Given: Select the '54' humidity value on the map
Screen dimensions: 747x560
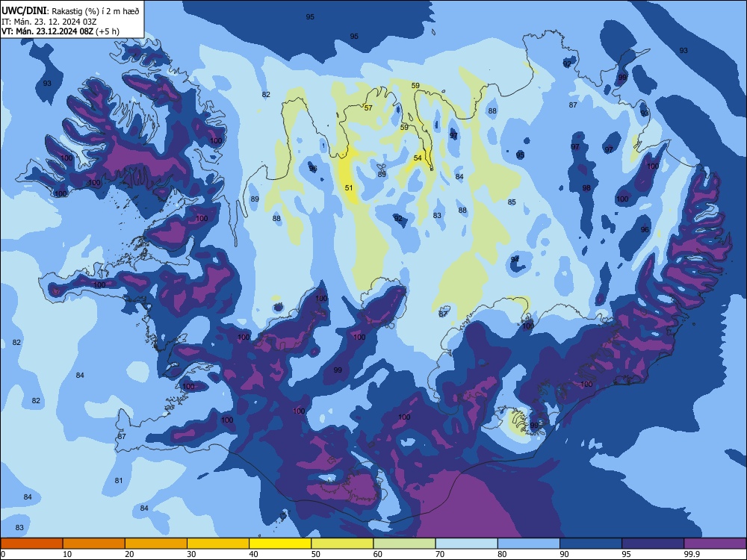Looking at the screenshot, I should (418, 158).
